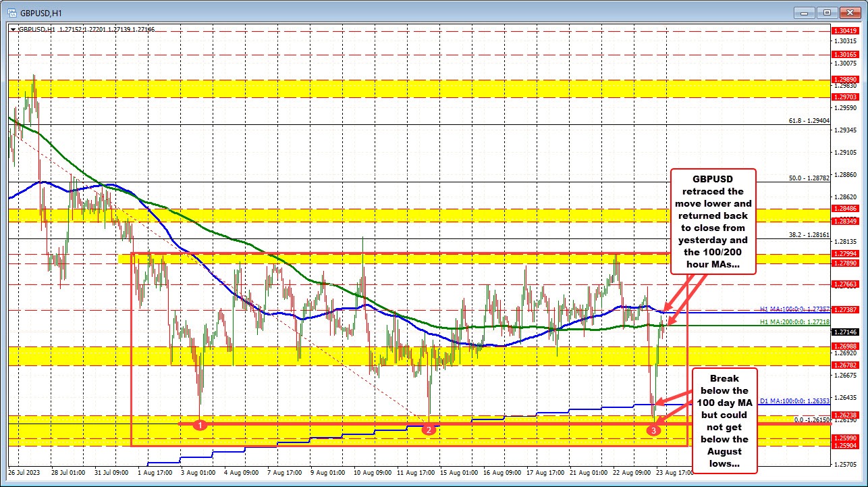This screenshot has width=868, height=487.
Task: Click the H1 MA:100 moving average label
Action: 791,309
